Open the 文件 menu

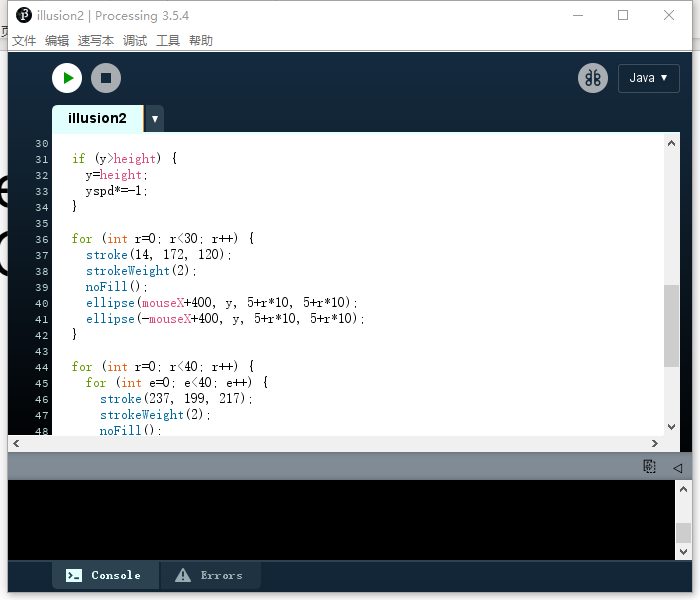point(24,41)
